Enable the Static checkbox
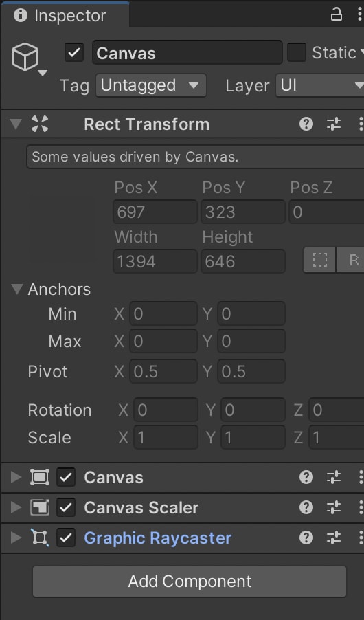The image size is (364, 620). click(x=297, y=53)
